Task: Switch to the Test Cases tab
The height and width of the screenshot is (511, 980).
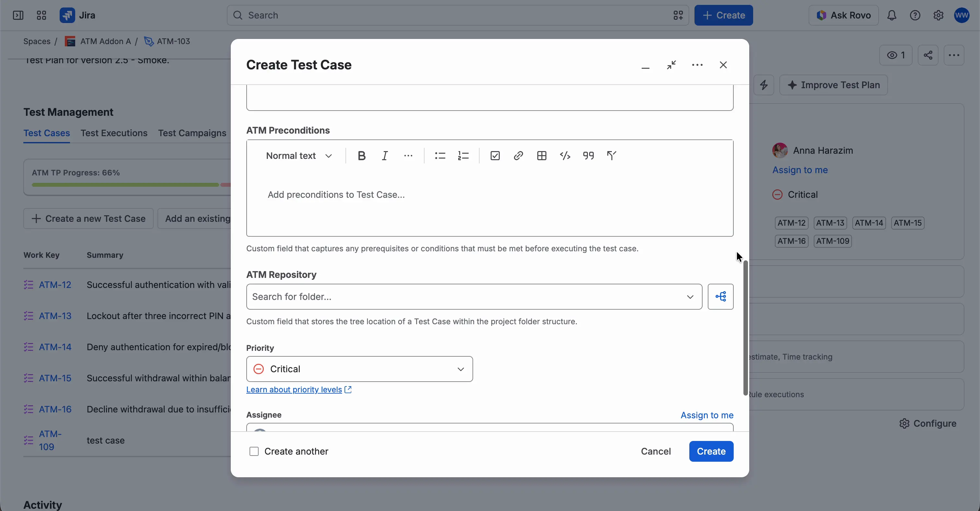Action: coord(47,133)
